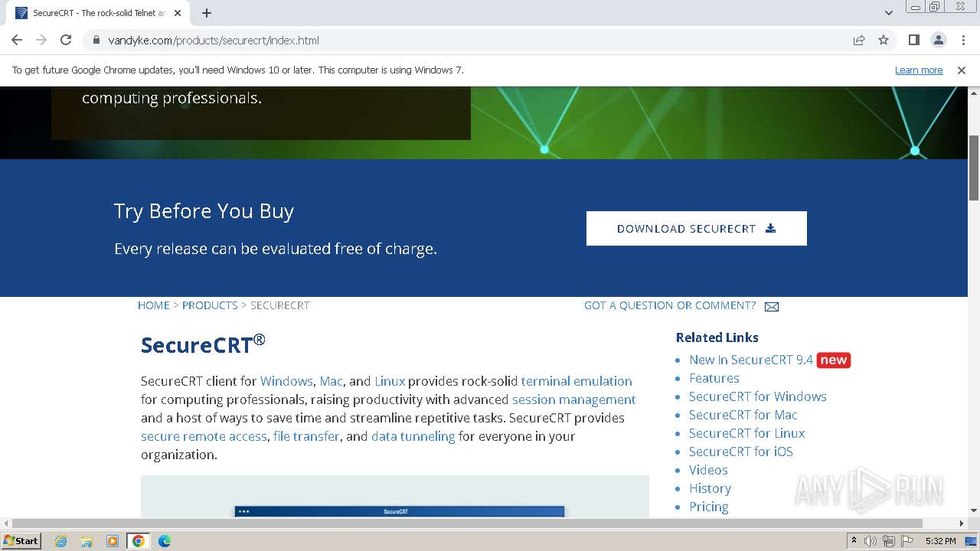
Task: Open the Chrome side panel
Action: click(913, 40)
